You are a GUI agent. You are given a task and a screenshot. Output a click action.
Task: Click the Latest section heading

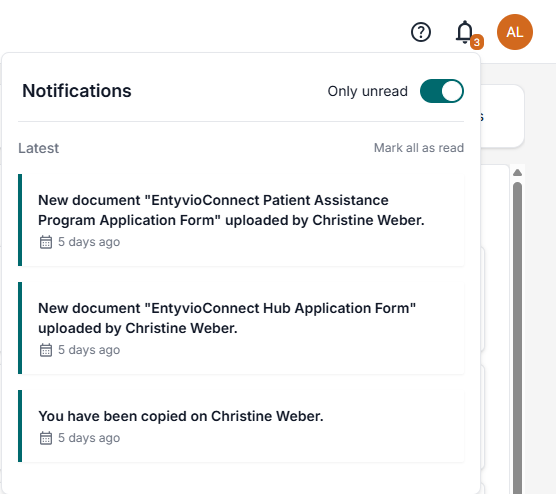click(38, 148)
